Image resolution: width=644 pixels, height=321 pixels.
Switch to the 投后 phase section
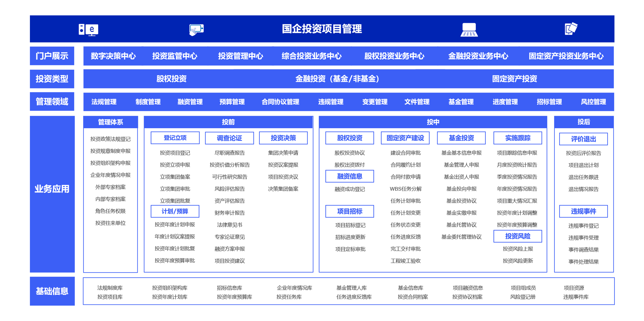[x=584, y=122]
